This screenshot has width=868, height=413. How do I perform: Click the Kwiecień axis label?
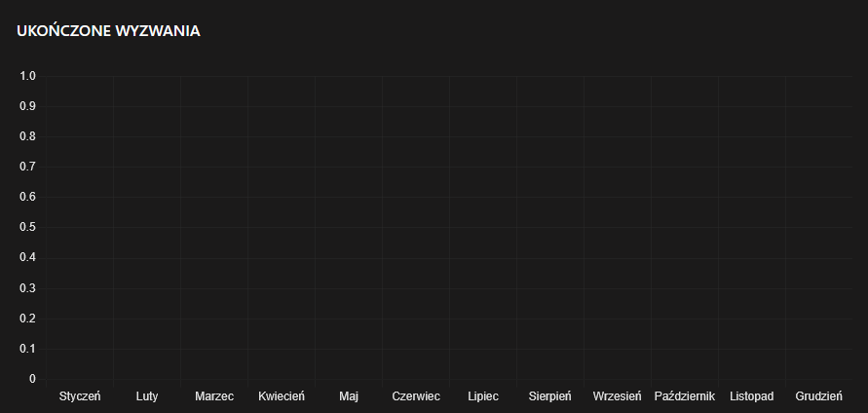282,396
